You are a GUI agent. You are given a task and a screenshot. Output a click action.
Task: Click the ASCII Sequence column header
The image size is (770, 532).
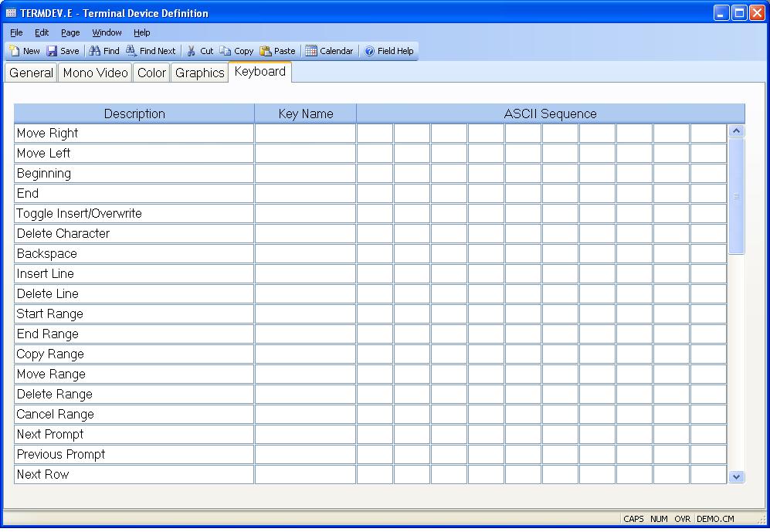(x=551, y=114)
